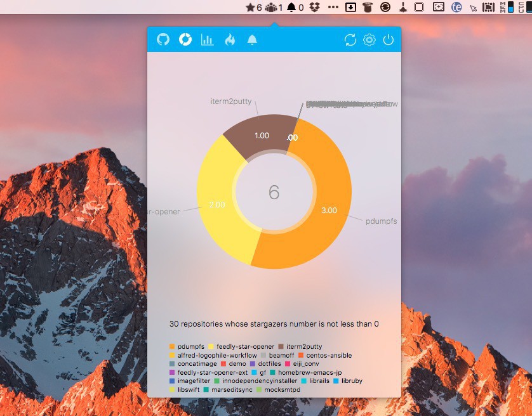532x416 pixels.
Task: Click the pdumpfs label beside the chart
Action: point(381,221)
